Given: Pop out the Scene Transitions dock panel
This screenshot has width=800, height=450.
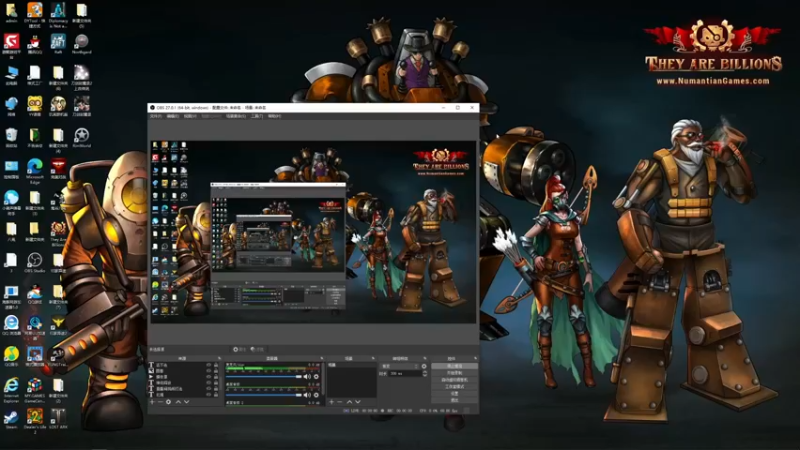Looking at the screenshot, I should 425,358.
